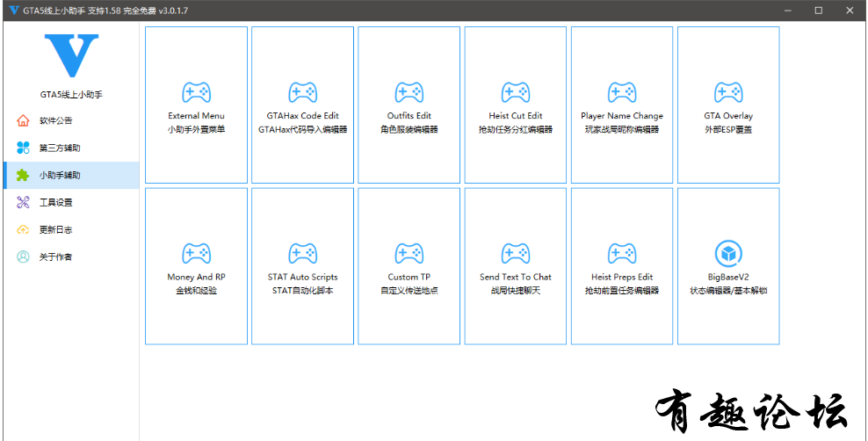Launch GTAHax Code Edit label
The width and height of the screenshot is (868, 441).
point(303,116)
